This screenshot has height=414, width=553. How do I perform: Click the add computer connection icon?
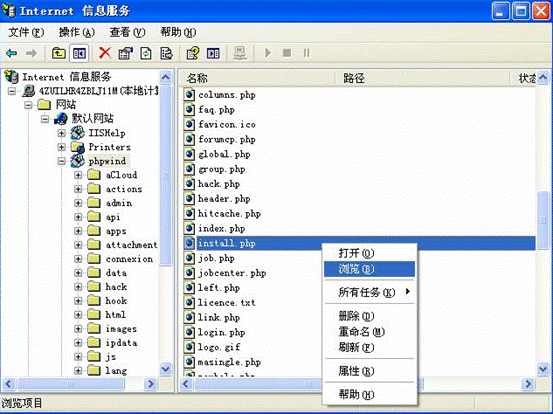coord(240,53)
